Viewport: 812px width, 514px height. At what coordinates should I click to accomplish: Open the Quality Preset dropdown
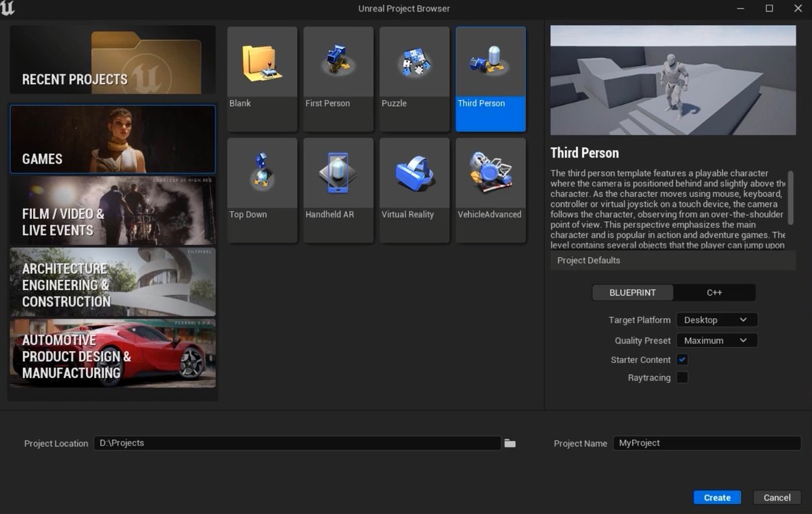point(717,340)
